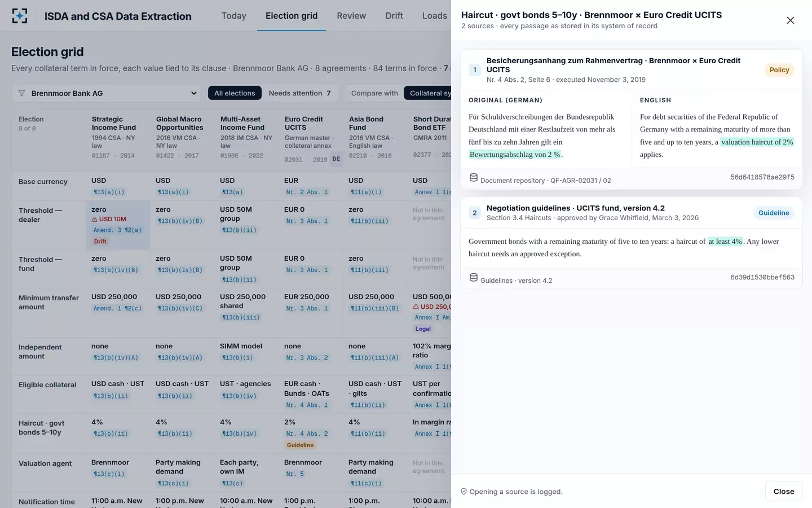
Task: Open the ¶11(a)(i) clause for Asia Bond Fund
Action: pyautogui.click(x=366, y=192)
